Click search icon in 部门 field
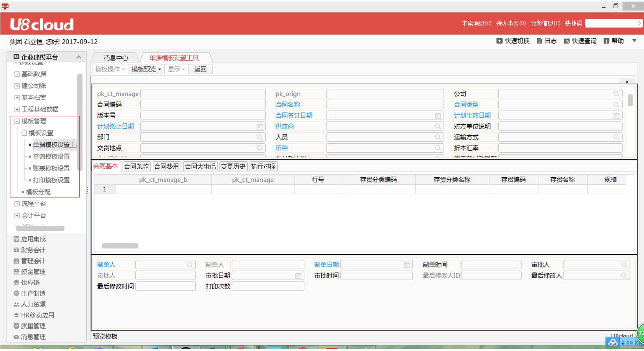This screenshot has height=351, width=644. pyautogui.click(x=260, y=137)
